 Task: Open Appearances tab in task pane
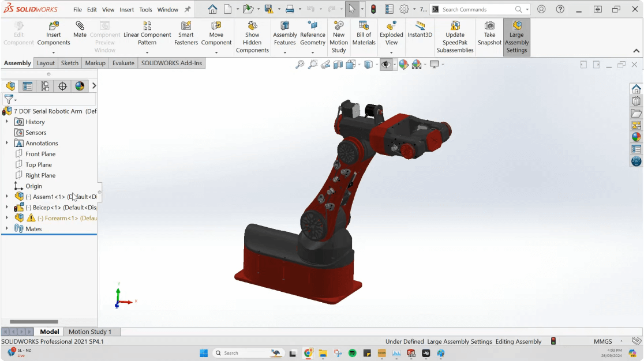pos(636,137)
